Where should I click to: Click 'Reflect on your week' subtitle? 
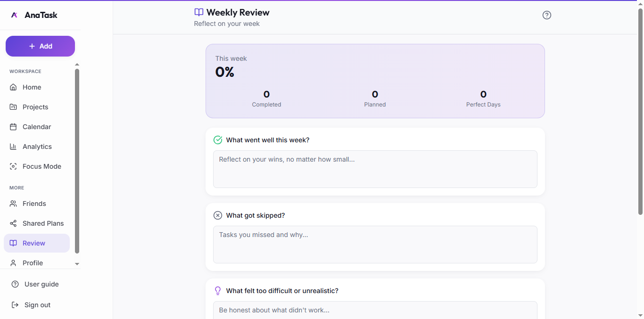tap(227, 24)
